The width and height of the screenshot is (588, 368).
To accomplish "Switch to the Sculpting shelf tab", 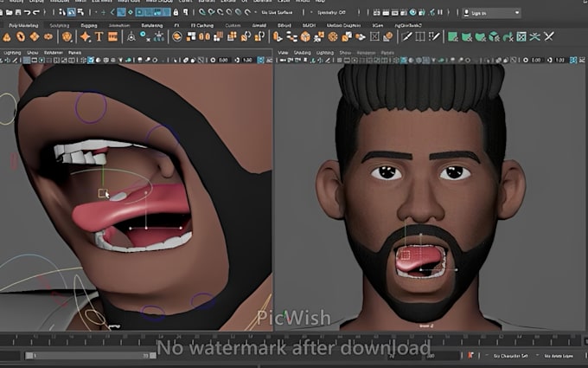I will click(60, 25).
